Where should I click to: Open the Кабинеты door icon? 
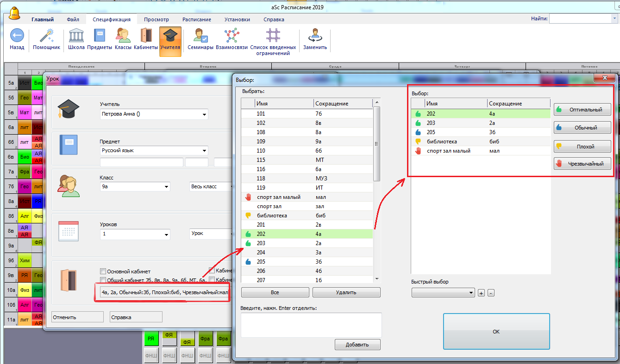point(146,36)
